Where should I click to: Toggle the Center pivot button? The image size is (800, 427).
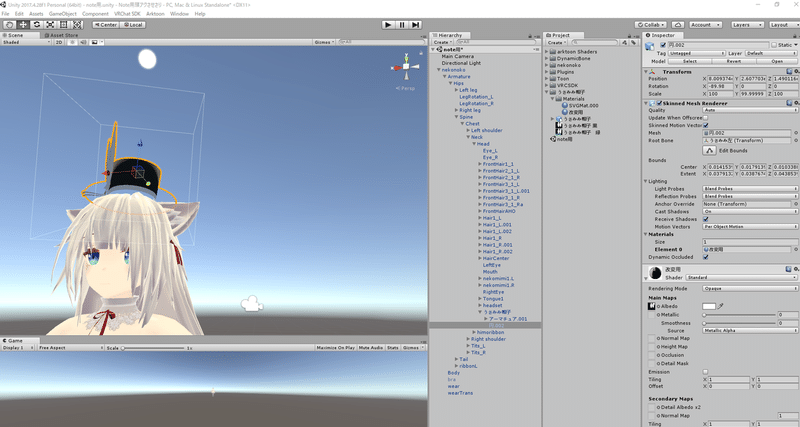pos(106,24)
